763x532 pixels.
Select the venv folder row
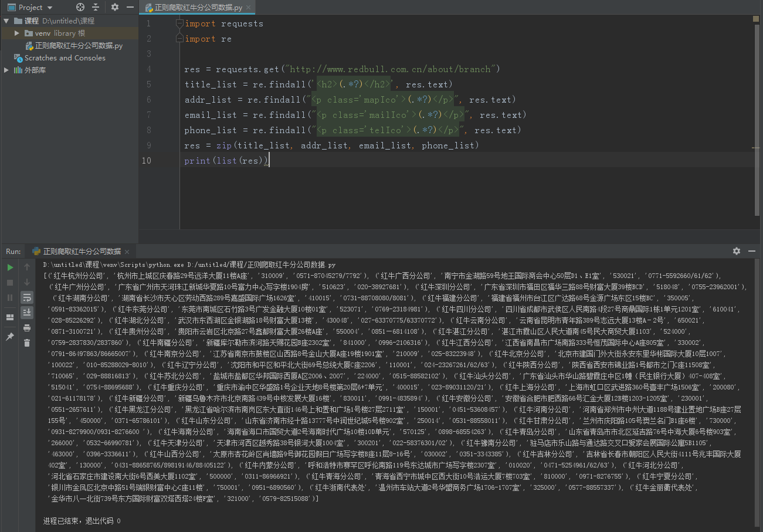69,33
